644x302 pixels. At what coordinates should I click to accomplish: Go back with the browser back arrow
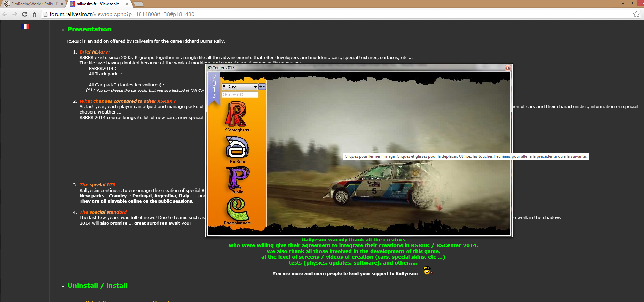click(x=5, y=14)
